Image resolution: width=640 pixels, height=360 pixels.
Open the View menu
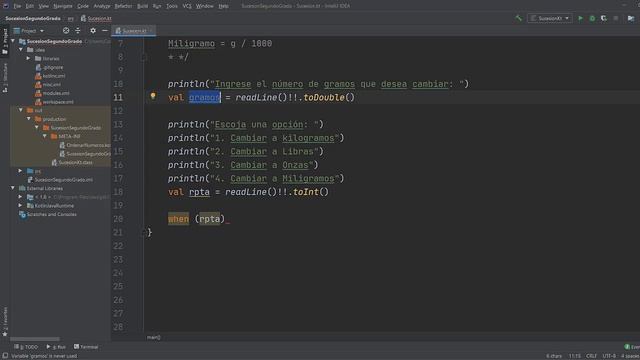pyautogui.click(x=43, y=6)
